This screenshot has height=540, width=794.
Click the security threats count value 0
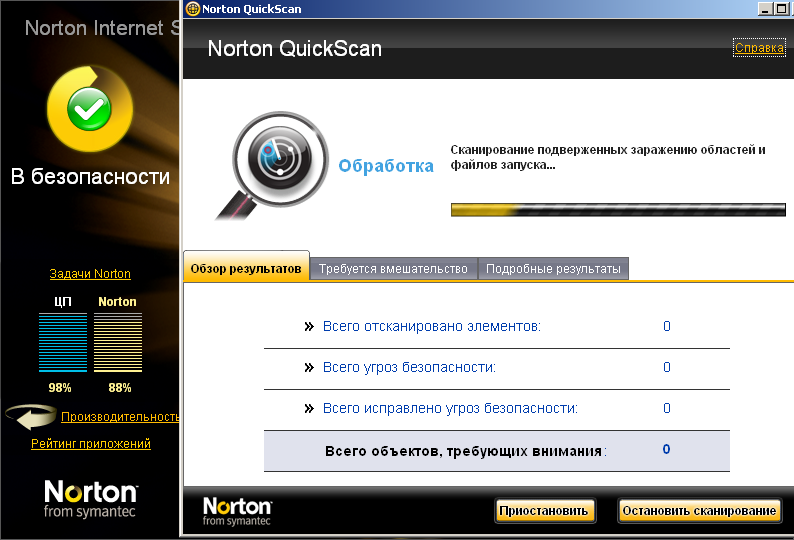pos(667,367)
